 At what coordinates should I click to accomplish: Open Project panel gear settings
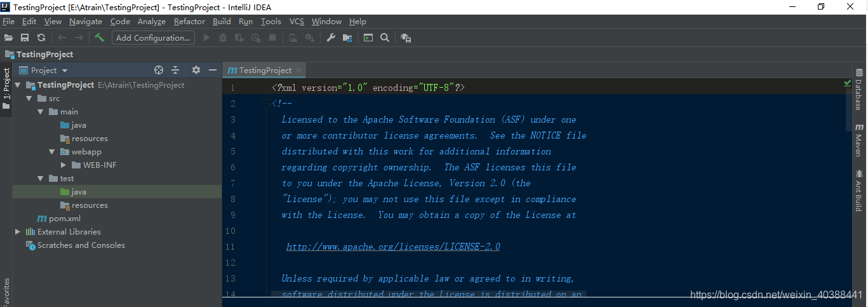tap(196, 70)
